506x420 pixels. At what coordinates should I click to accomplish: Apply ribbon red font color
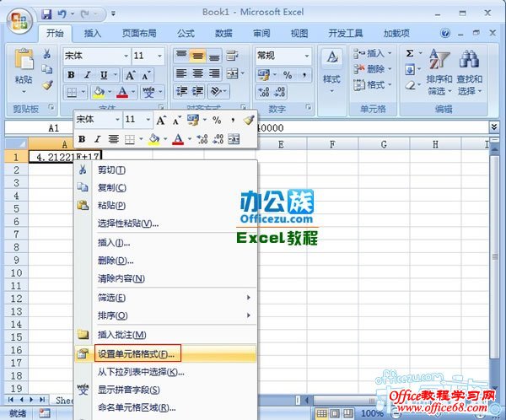[122, 92]
